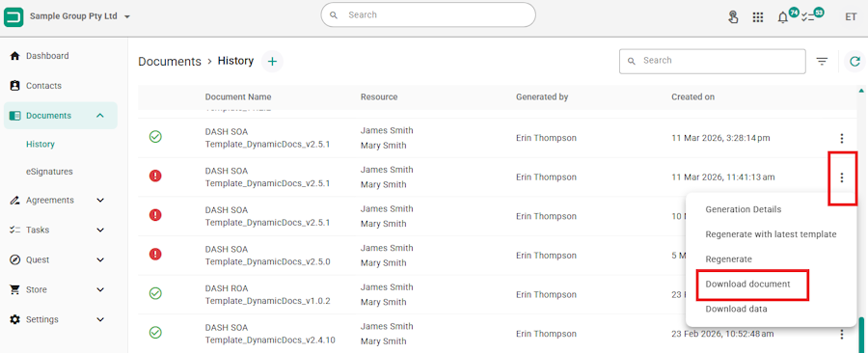Image resolution: width=868 pixels, height=353 pixels.
Task: Open the apps grid icon
Action: click(758, 17)
